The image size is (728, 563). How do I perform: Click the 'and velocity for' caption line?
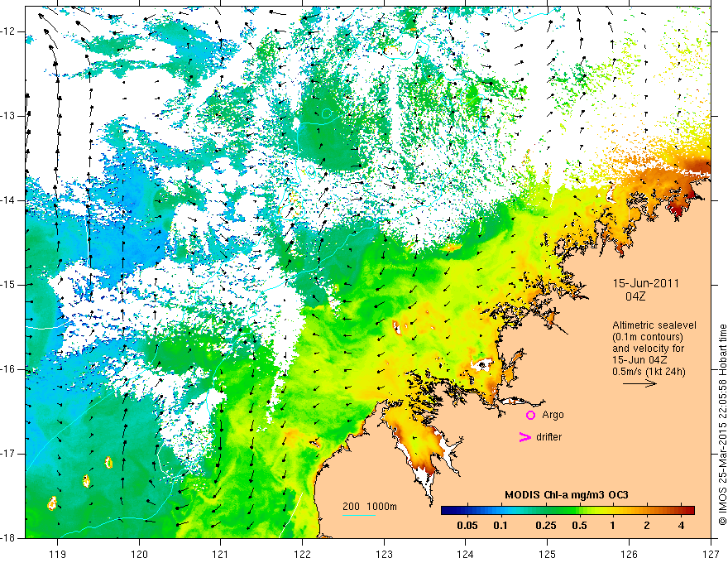(x=648, y=349)
